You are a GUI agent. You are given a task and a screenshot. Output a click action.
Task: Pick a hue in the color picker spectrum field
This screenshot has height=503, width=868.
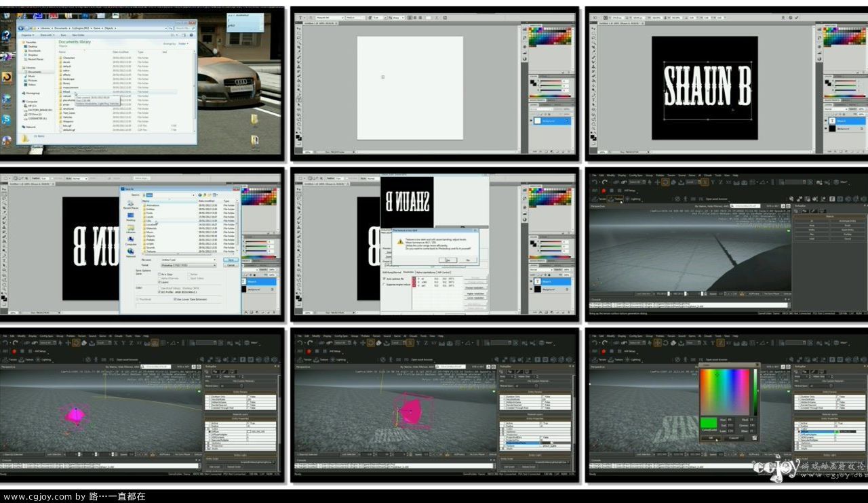click(725, 392)
